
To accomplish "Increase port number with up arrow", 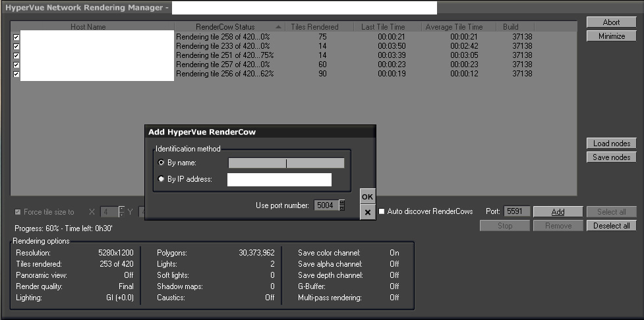I will (341, 202).
